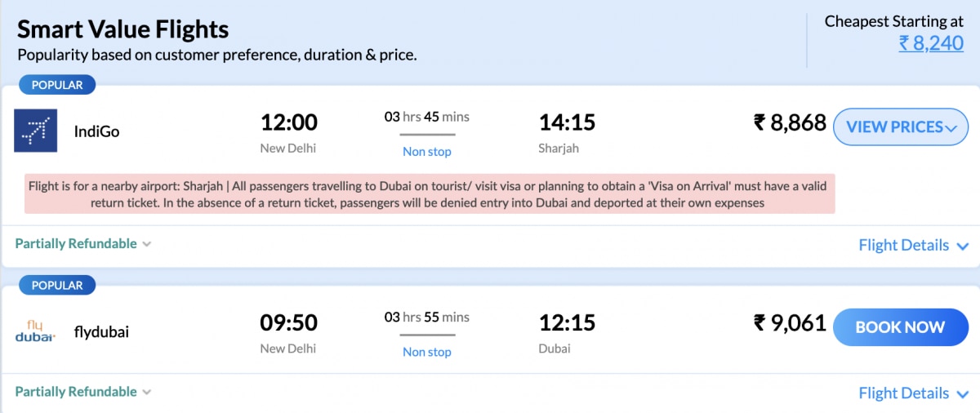Viewport: 980px width, 413px height.
Task: Click the IndiGo Non stop label
Action: click(426, 152)
